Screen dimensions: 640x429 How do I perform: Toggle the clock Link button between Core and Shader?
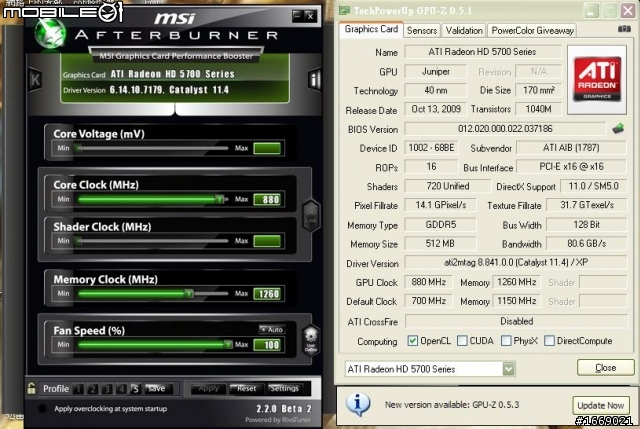pyautogui.click(x=311, y=216)
